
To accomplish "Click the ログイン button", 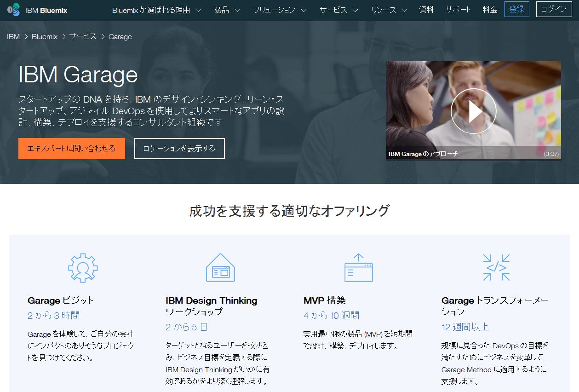I will pyautogui.click(x=554, y=9).
